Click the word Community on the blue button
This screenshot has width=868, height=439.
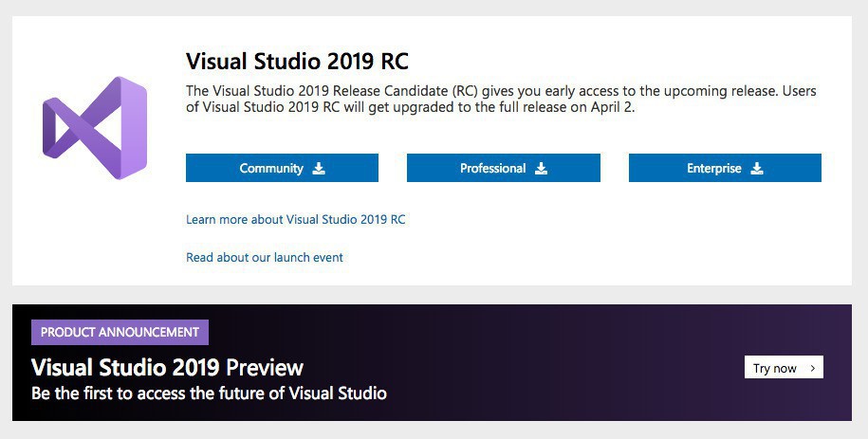pyautogui.click(x=271, y=169)
